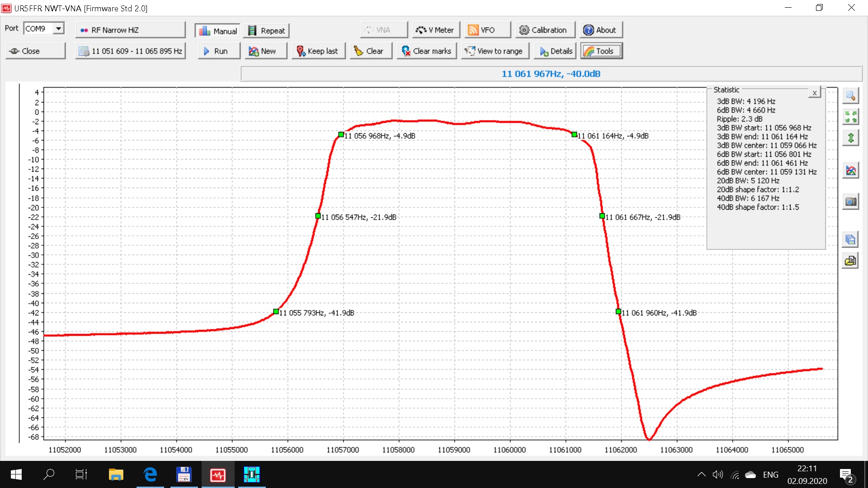868x488 pixels.
Task: Toggle Repeat sweep mode
Action: pos(267,31)
